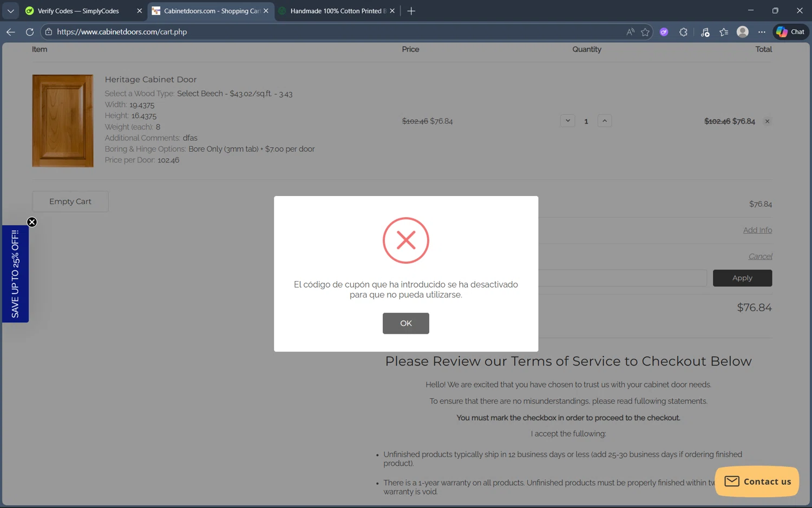
Task: Click the 'I accept the following:' line
Action: (568, 434)
